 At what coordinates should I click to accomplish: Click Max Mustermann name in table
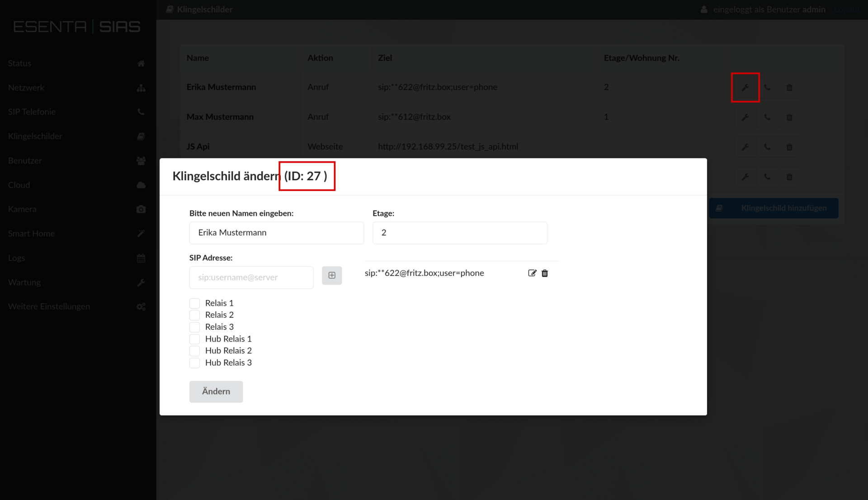[220, 117]
